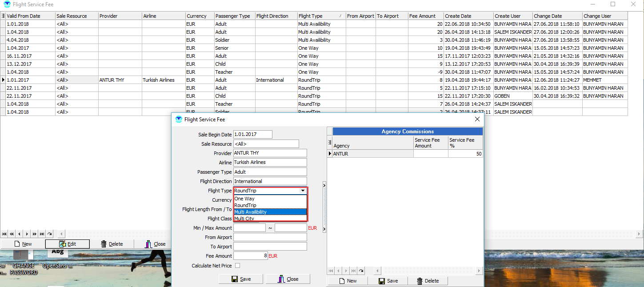The image size is (644, 287).
Task: Go to last record in main grid navigator
Action: coord(42,234)
